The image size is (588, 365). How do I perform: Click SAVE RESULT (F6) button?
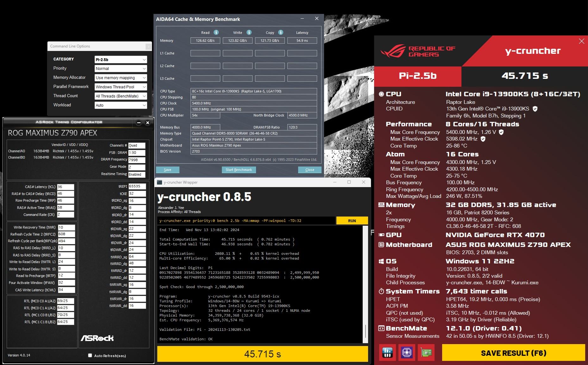pyautogui.click(x=513, y=353)
